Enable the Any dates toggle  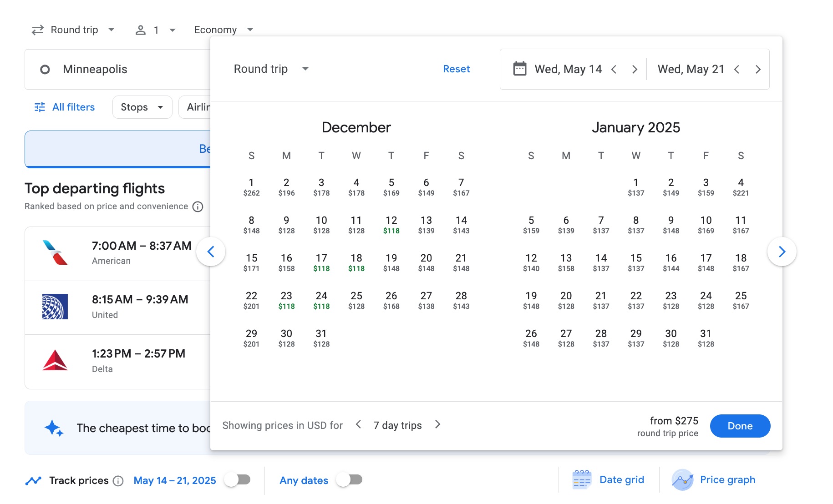coord(350,479)
